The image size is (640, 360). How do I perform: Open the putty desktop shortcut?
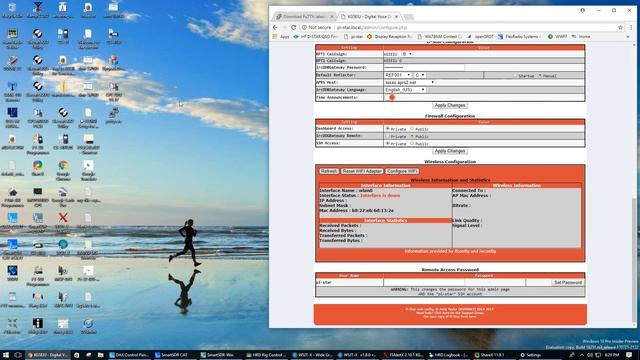click(113, 116)
